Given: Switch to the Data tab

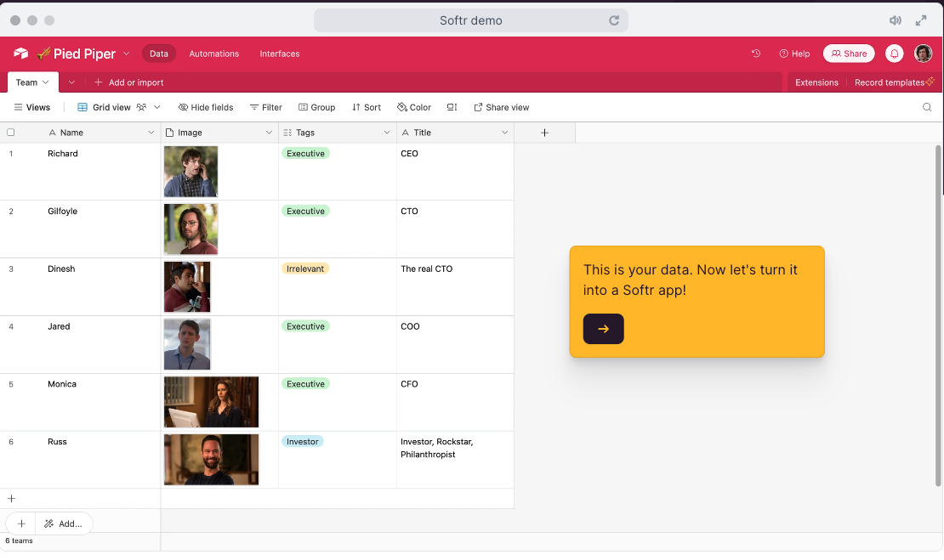Looking at the screenshot, I should [x=159, y=54].
